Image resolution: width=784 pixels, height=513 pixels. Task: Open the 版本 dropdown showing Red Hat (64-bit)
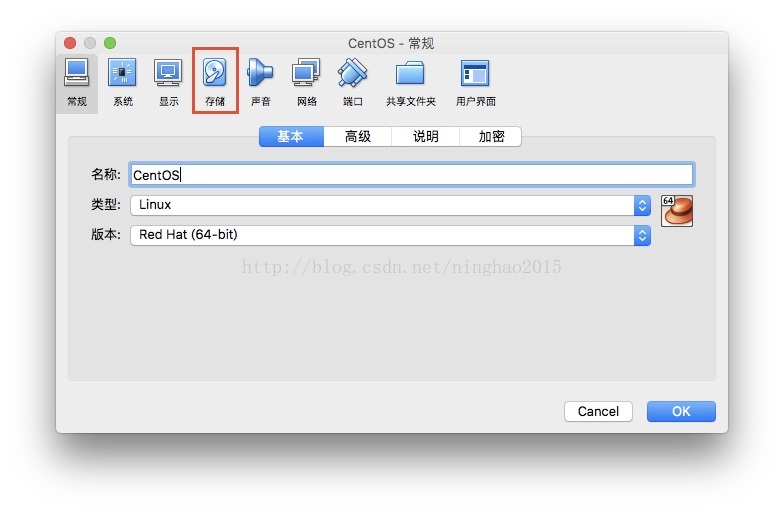(390, 235)
